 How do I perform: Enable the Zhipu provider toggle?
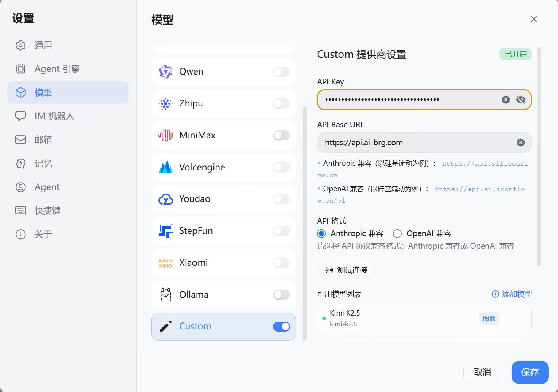click(281, 103)
